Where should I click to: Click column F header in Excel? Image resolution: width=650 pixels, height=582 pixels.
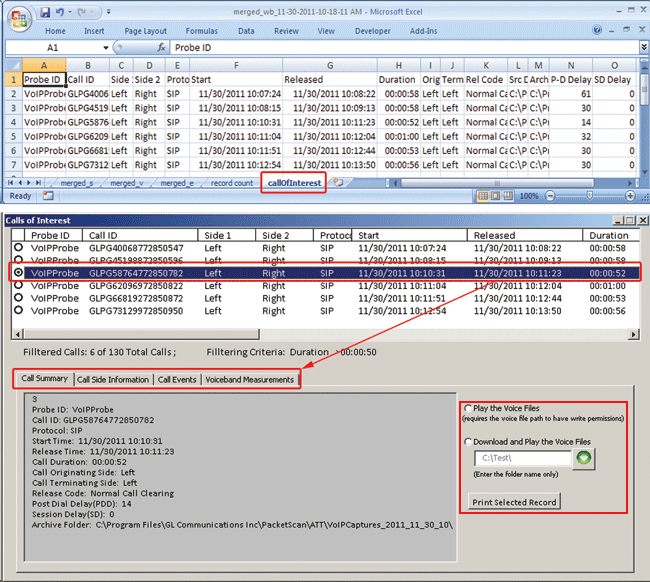tap(236, 65)
